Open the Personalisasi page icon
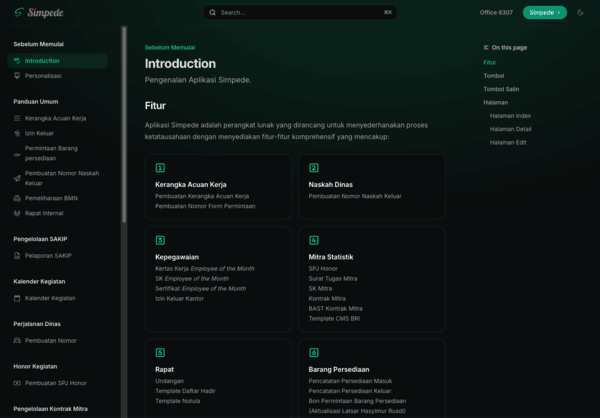Image resolution: width=600 pixels, height=418 pixels. tap(17, 75)
